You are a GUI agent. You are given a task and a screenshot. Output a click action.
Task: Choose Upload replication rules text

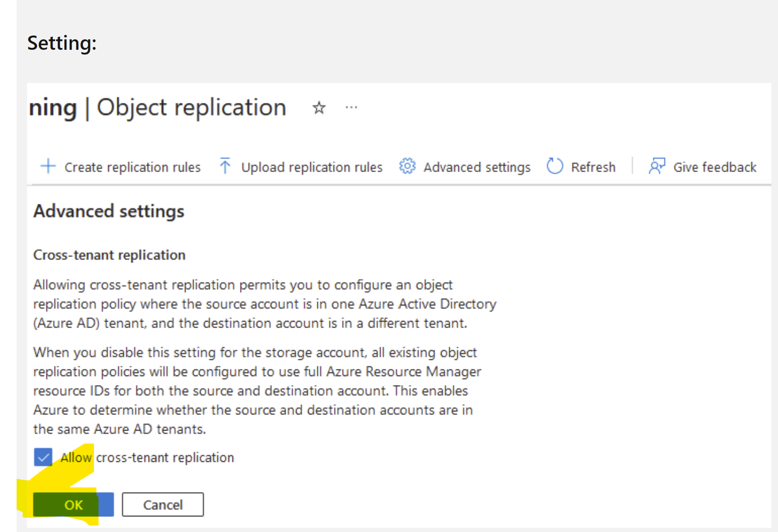coord(312,167)
